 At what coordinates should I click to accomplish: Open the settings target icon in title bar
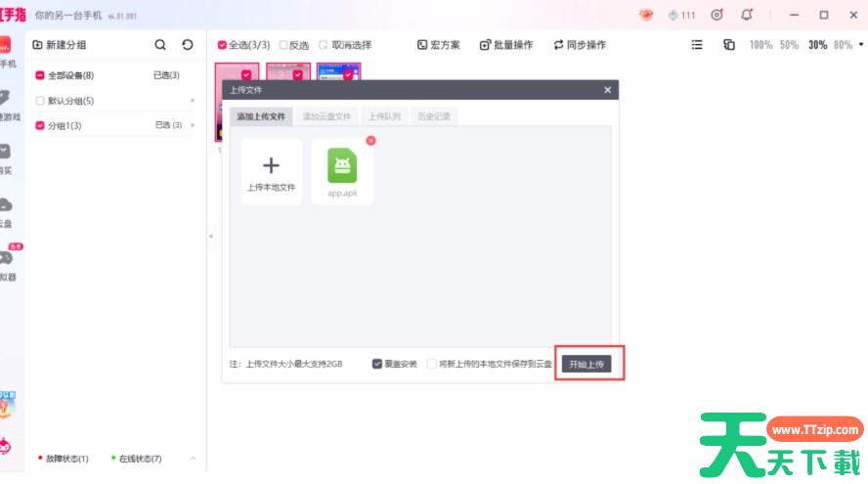coord(716,15)
